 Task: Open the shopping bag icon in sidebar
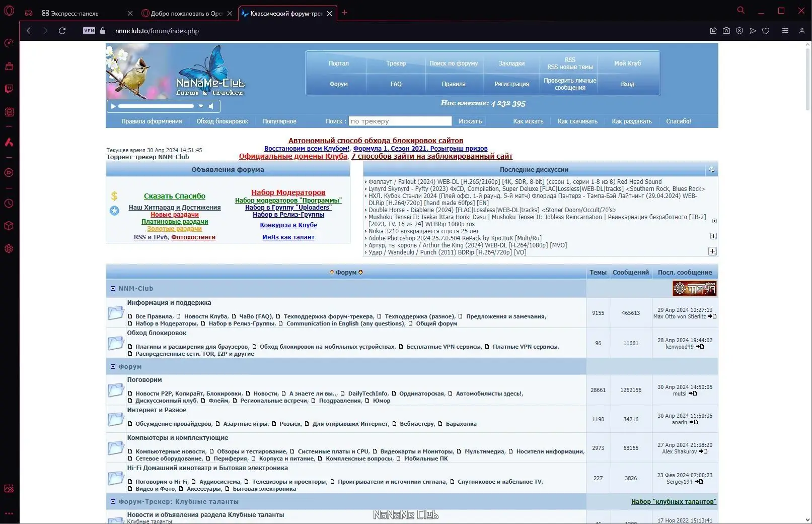point(9,66)
